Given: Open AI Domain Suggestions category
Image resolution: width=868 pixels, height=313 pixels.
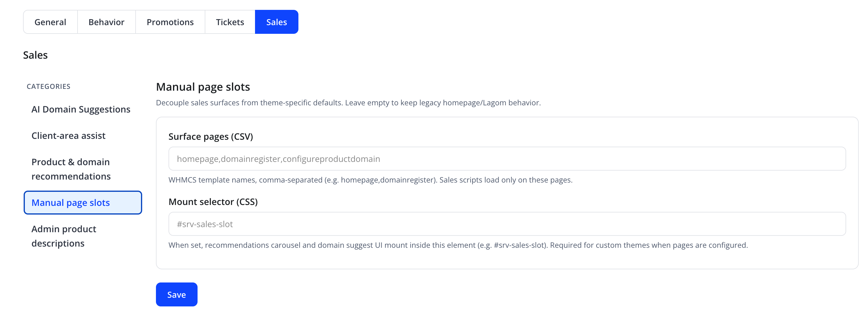Looking at the screenshot, I should (83, 109).
